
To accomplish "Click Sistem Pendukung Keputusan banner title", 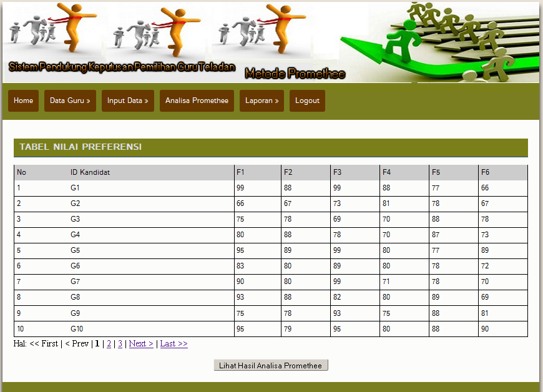I will coord(122,67).
